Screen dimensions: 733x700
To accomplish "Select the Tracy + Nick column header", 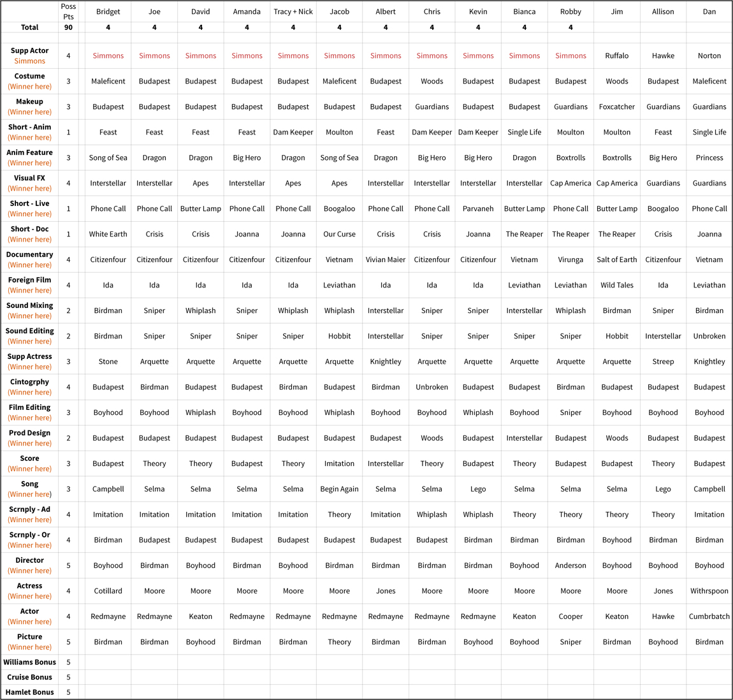I will point(293,11).
